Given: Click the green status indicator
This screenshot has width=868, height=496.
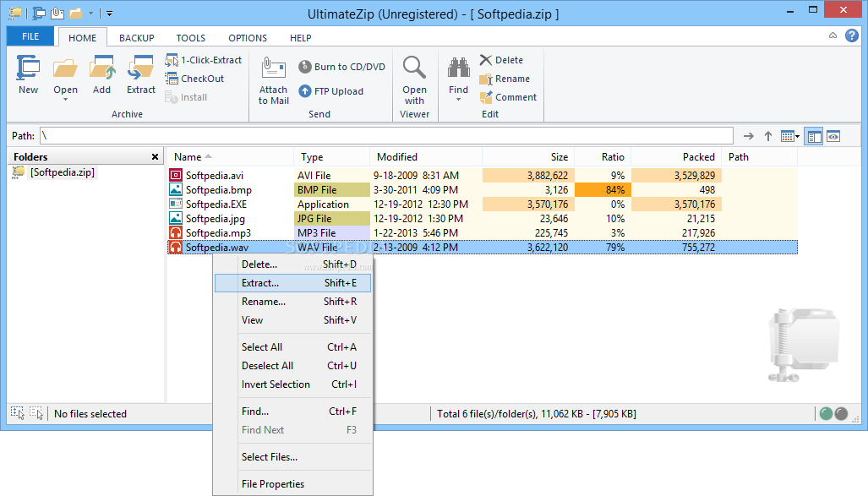Looking at the screenshot, I should pyautogui.click(x=826, y=413).
